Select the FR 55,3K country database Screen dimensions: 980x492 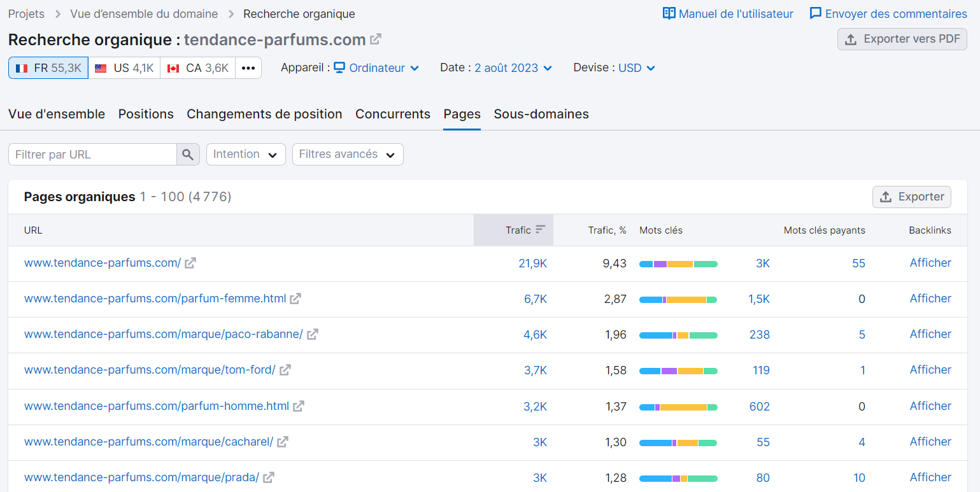[x=48, y=68]
